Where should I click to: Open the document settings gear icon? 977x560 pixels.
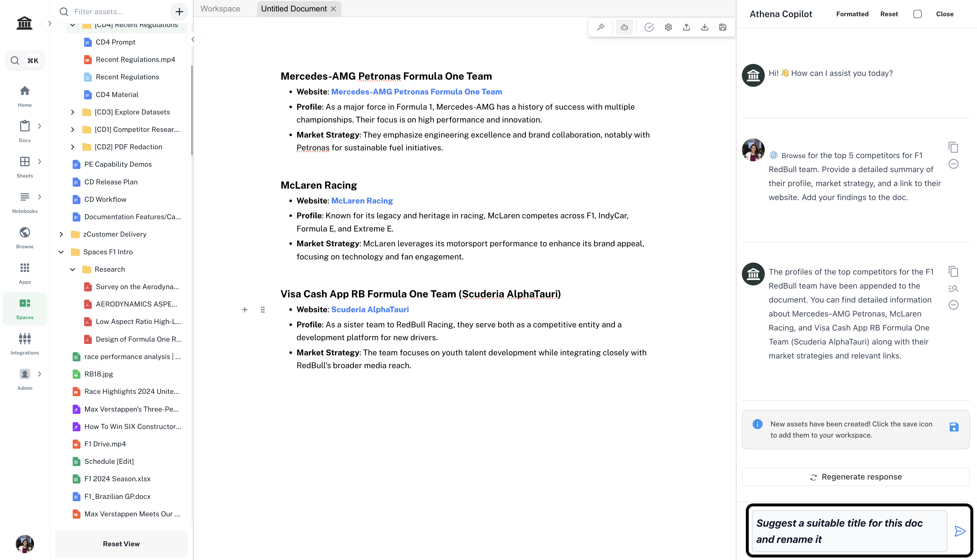(x=668, y=27)
